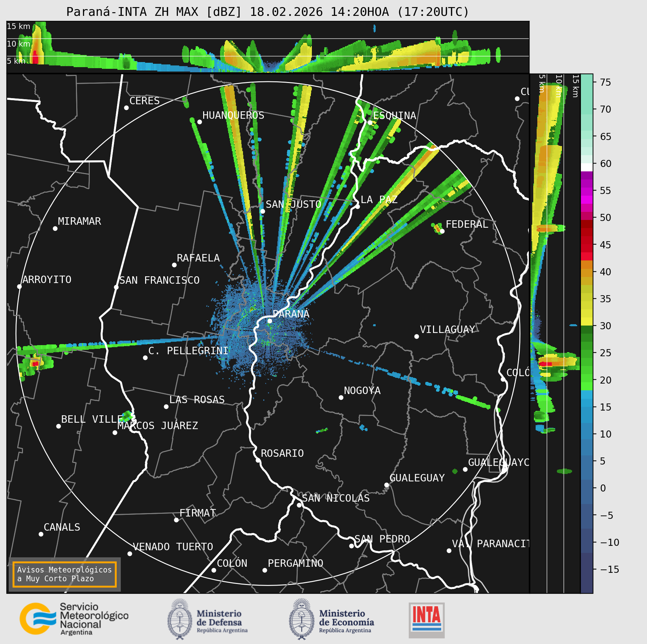Viewport: 647px width, 644px height.
Task: Click the Ministerio de Defensa emblem
Action: 180,619
